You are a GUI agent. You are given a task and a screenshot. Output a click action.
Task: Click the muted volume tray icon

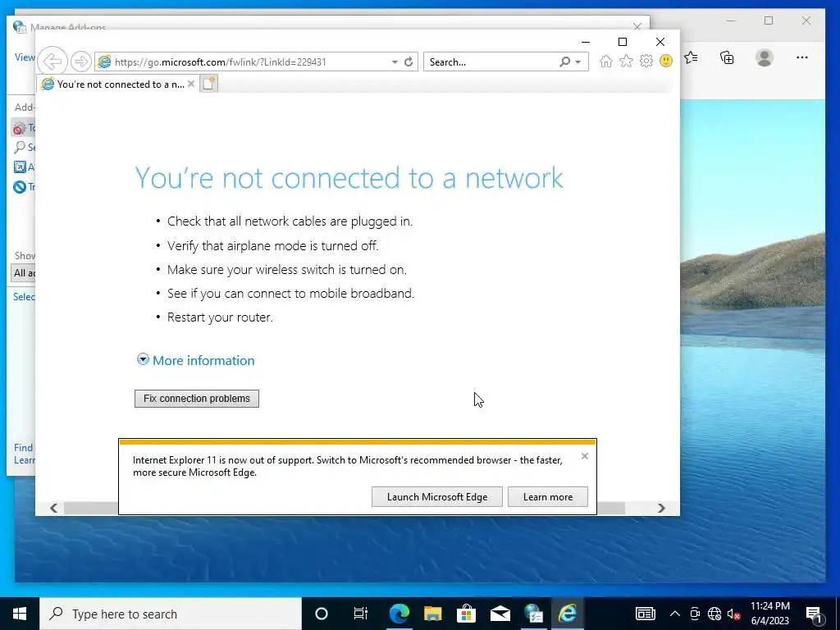tap(734, 614)
